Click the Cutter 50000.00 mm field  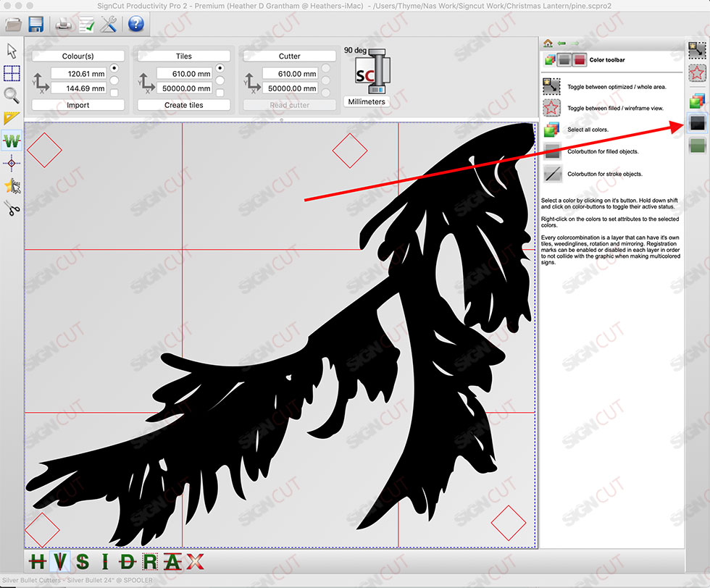(291, 88)
